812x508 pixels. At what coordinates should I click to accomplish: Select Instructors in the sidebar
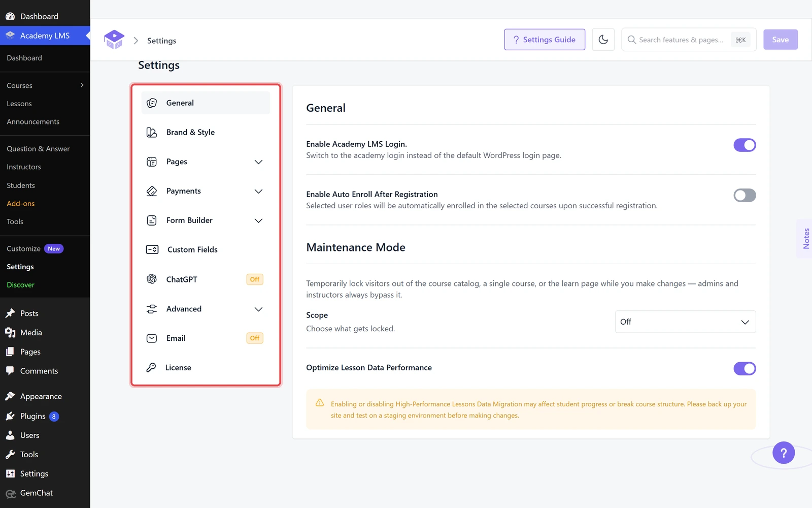tap(24, 167)
